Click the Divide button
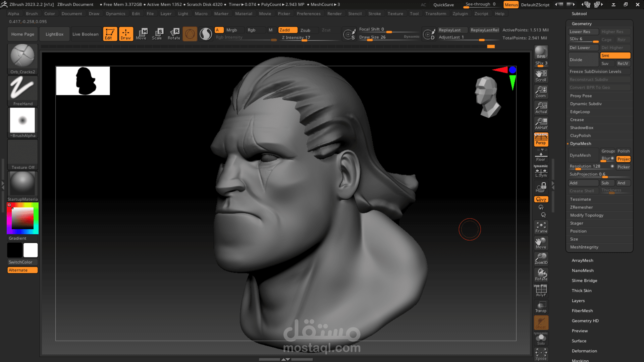 (583, 60)
